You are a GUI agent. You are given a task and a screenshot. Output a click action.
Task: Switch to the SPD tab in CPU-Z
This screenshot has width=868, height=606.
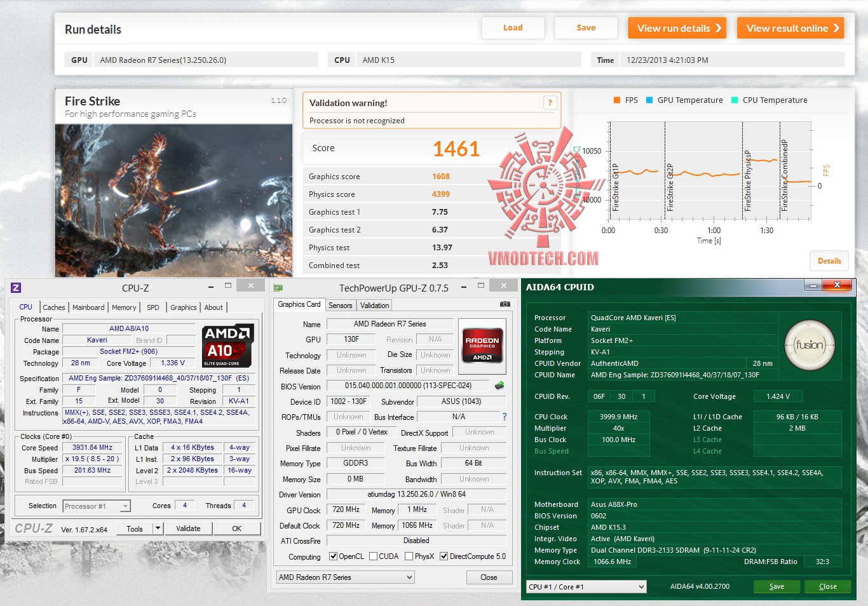(x=153, y=307)
